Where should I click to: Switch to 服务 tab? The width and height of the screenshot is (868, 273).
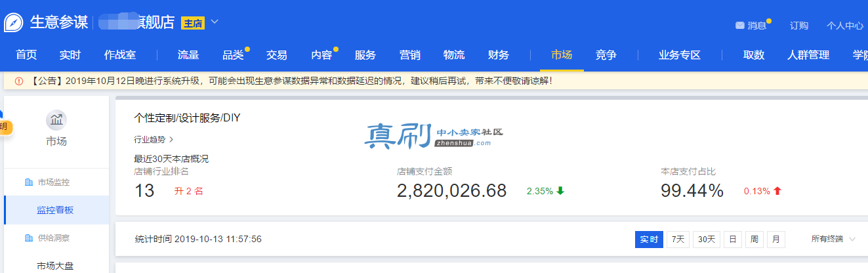[365, 55]
